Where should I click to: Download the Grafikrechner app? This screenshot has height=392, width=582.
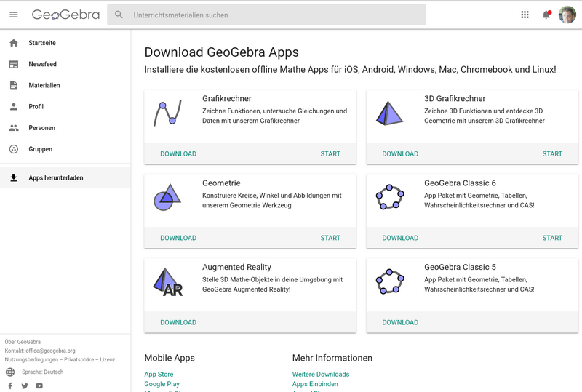click(178, 153)
